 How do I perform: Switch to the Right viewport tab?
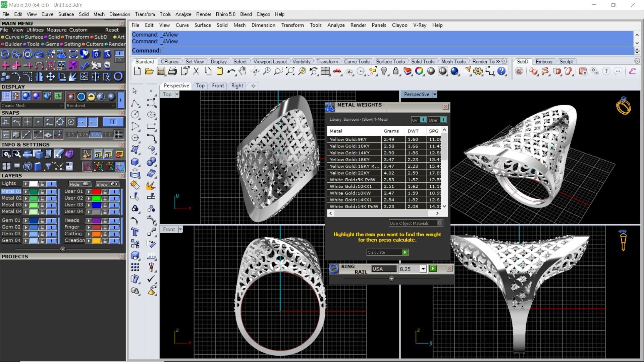pos(237,85)
